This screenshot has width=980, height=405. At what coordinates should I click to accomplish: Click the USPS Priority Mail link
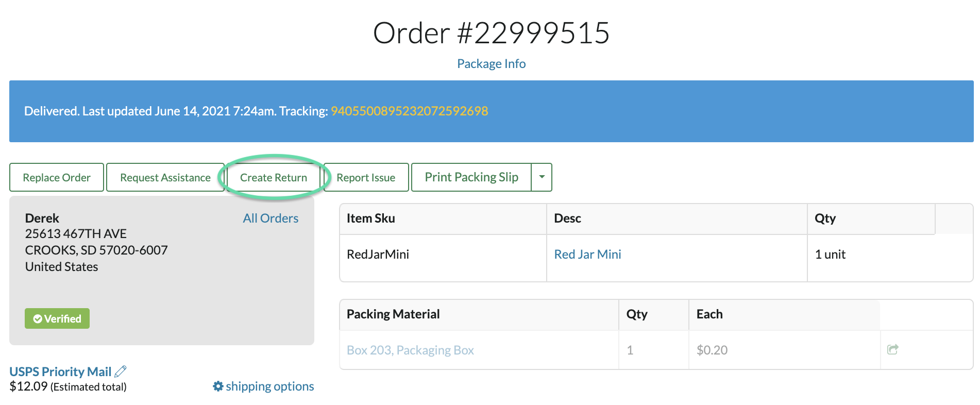point(60,372)
